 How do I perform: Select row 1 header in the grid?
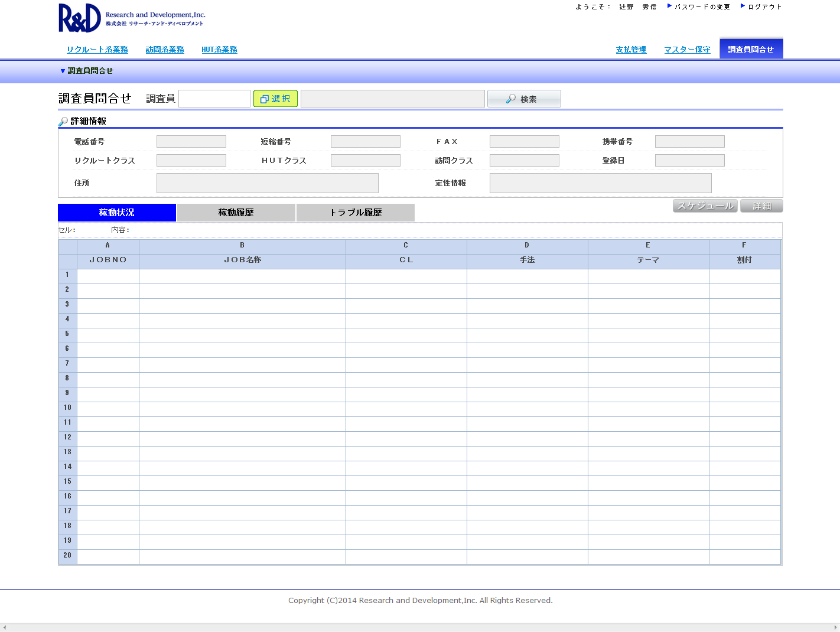(67, 275)
